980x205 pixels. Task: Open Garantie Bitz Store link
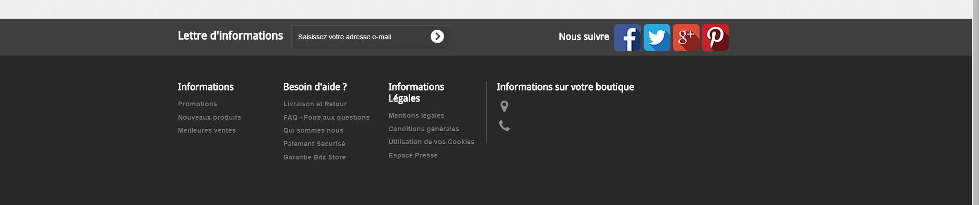[x=314, y=157]
